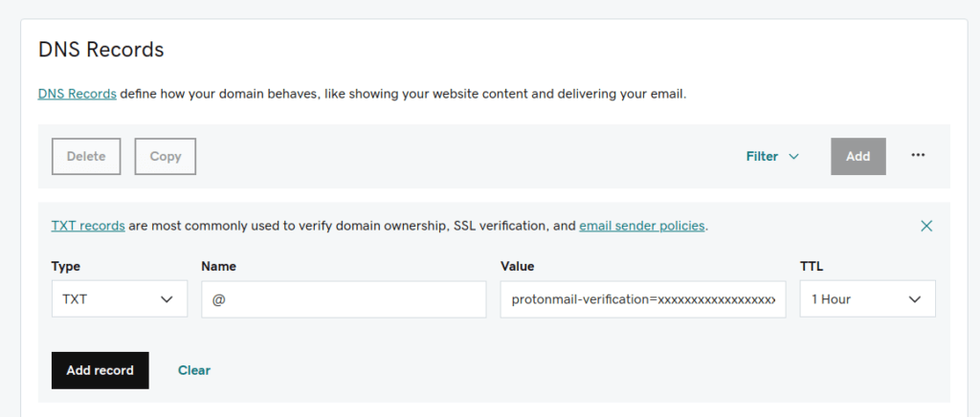Screen dimensions: 980x417
Task: Click the Name field label
Action: tap(219, 266)
